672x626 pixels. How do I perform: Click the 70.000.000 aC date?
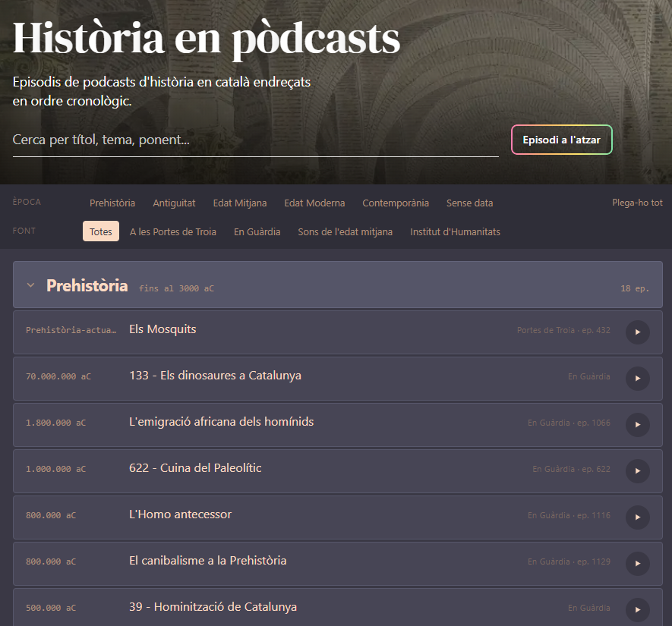coord(58,376)
